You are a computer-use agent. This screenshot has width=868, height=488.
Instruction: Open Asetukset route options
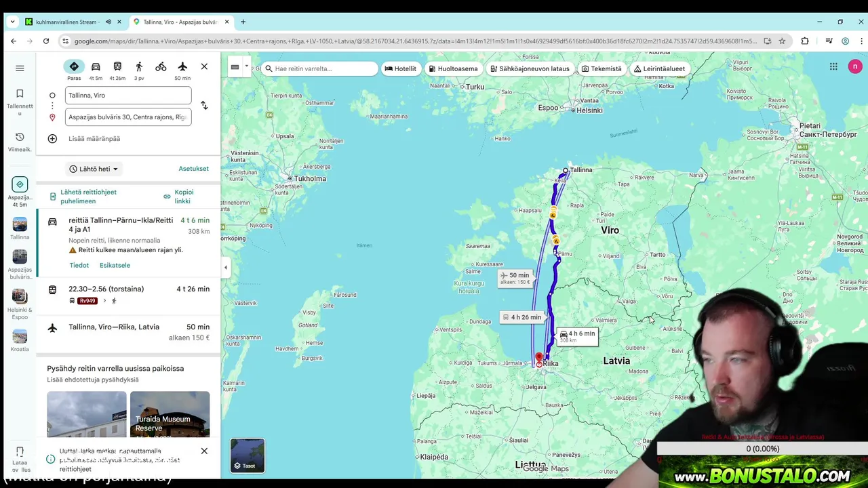194,169
